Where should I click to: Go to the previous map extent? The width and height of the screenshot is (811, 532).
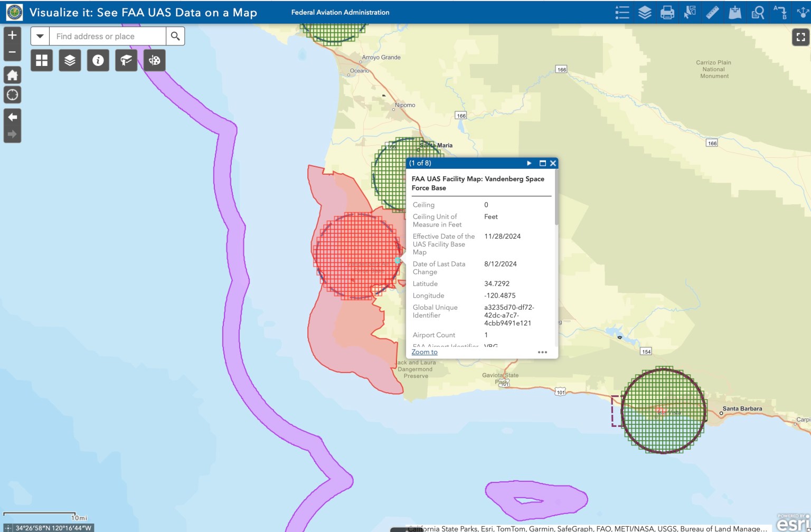coord(12,117)
